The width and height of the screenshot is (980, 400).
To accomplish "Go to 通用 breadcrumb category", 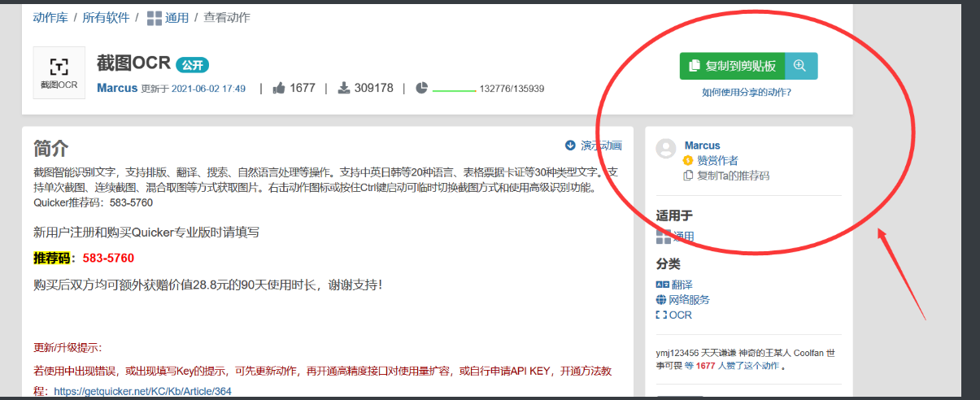I will (177, 17).
